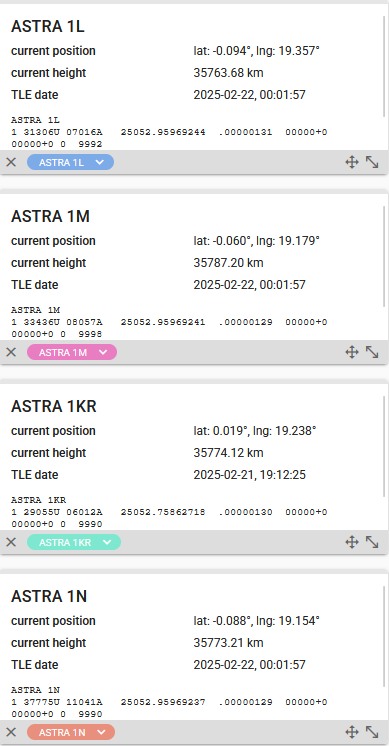Click height value 35773.21 km
The height and width of the screenshot is (746, 389).
coord(228,642)
